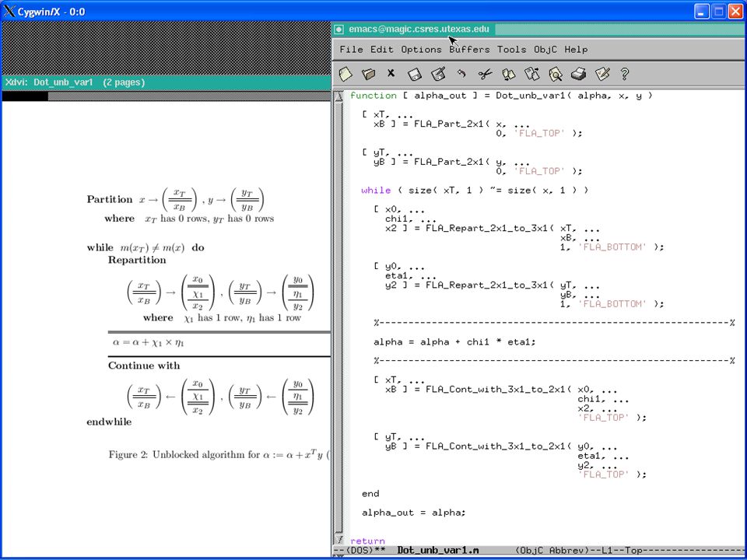Click the printer icon
This screenshot has width=747, height=560.
[578, 74]
